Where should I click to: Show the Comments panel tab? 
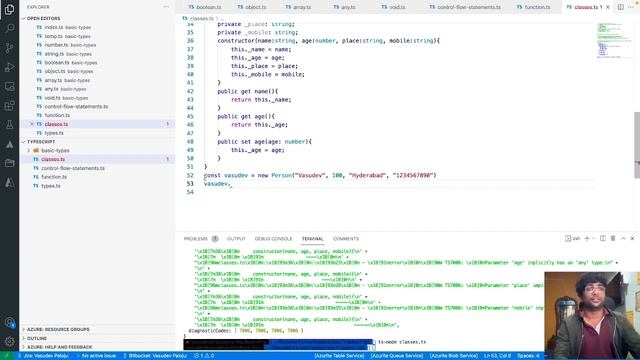coord(346,239)
